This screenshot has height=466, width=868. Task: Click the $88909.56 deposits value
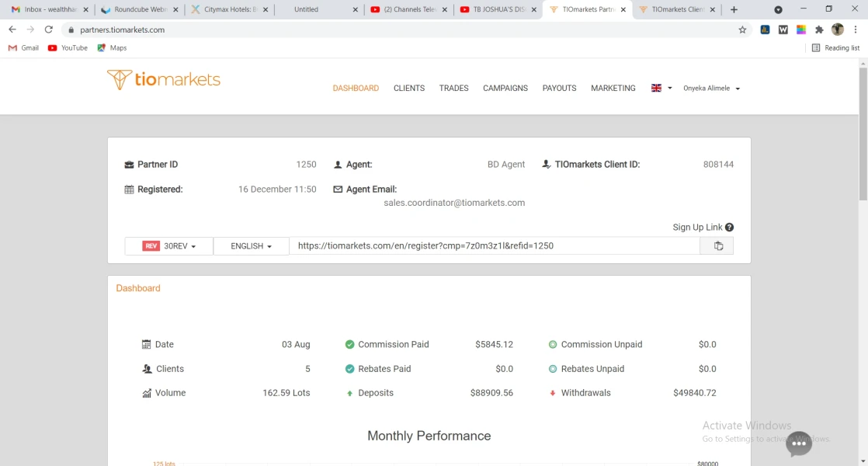click(x=491, y=393)
